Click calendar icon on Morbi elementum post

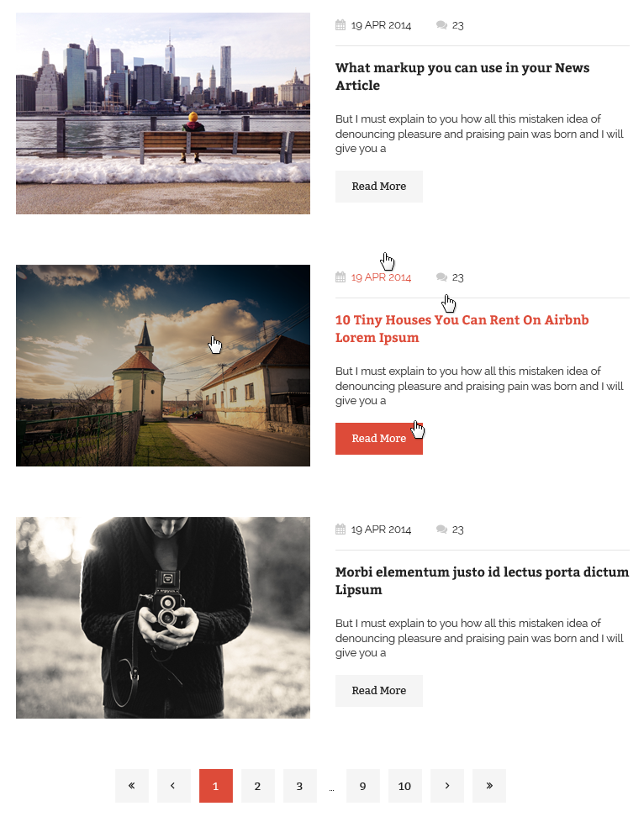(340, 529)
